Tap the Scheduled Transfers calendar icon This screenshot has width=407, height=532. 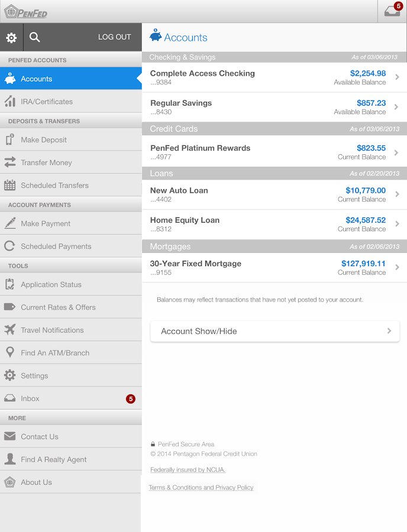[x=9, y=186]
